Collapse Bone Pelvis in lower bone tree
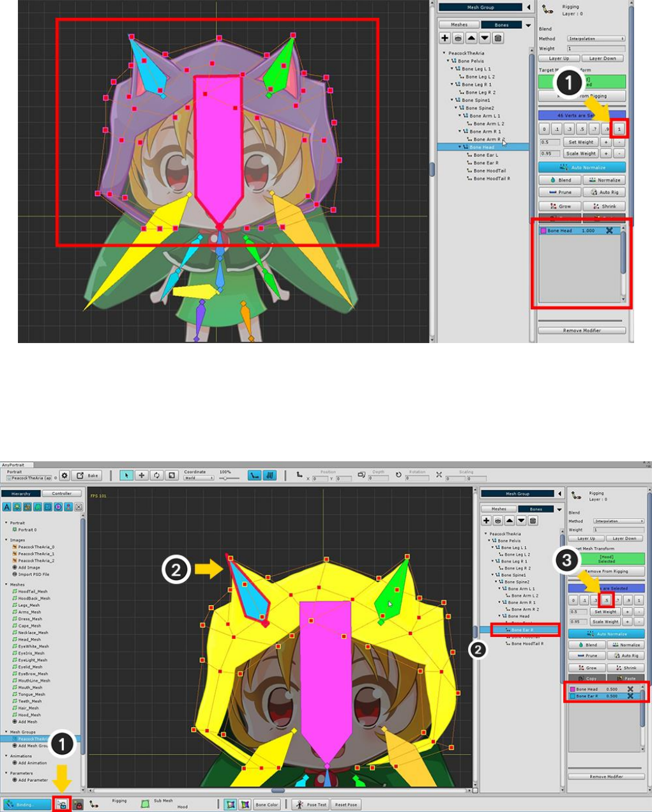Image resolution: width=652 pixels, height=812 pixels. 490,540
